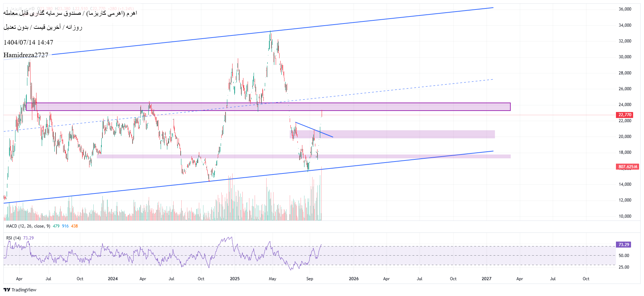Select the short descending blue trendline
The height and width of the screenshot is (296, 644).
tap(314, 130)
